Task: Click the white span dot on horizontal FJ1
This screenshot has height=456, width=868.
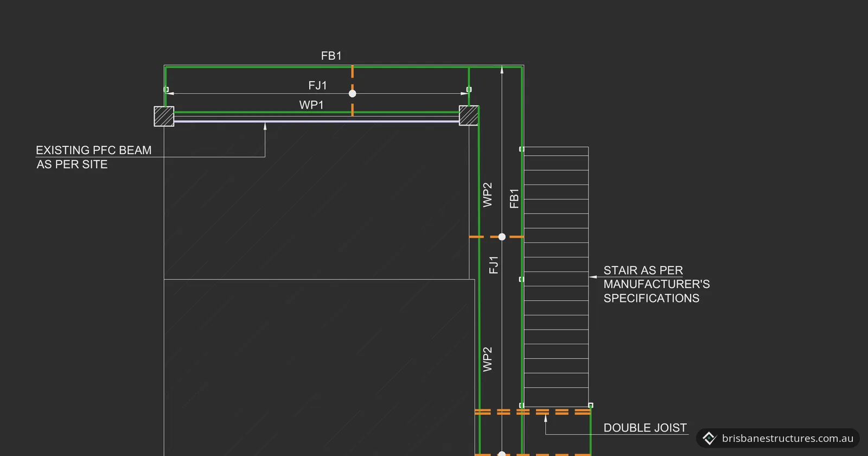Action: point(353,93)
